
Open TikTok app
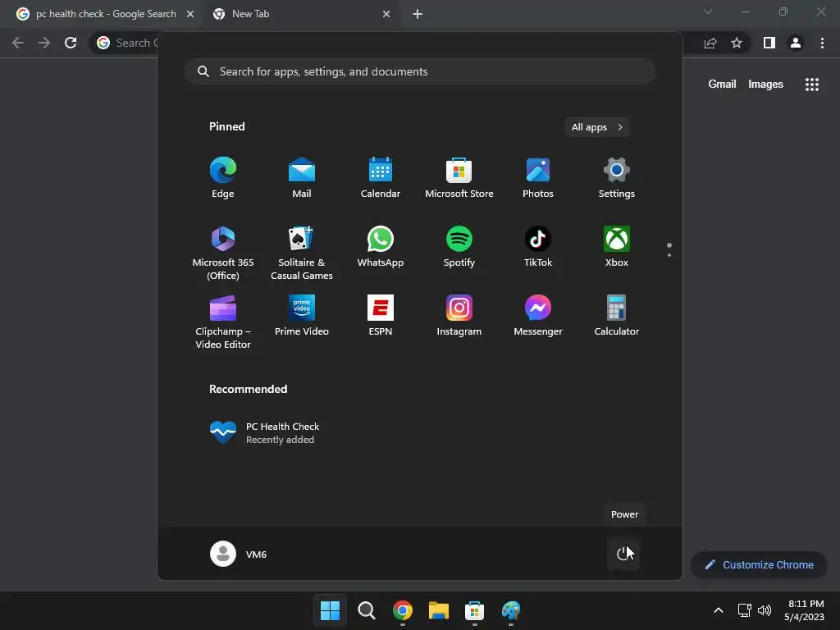coord(538,246)
